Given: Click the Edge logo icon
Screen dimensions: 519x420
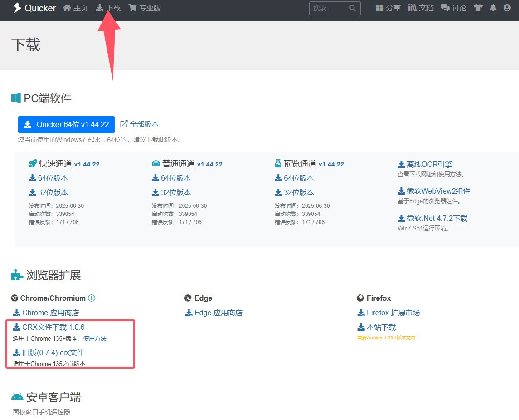Looking at the screenshot, I should (188, 298).
